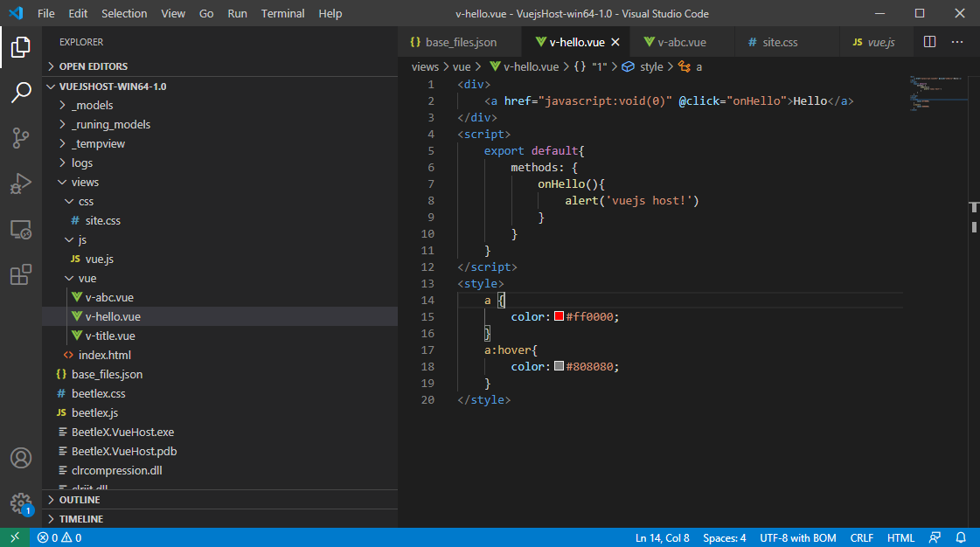Switch to the vue.js tab
The height and width of the screenshot is (547, 980).
pyautogui.click(x=874, y=42)
